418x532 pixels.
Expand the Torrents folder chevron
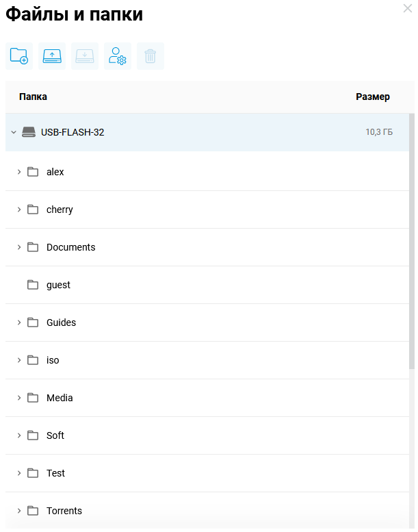click(x=19, y=511)
